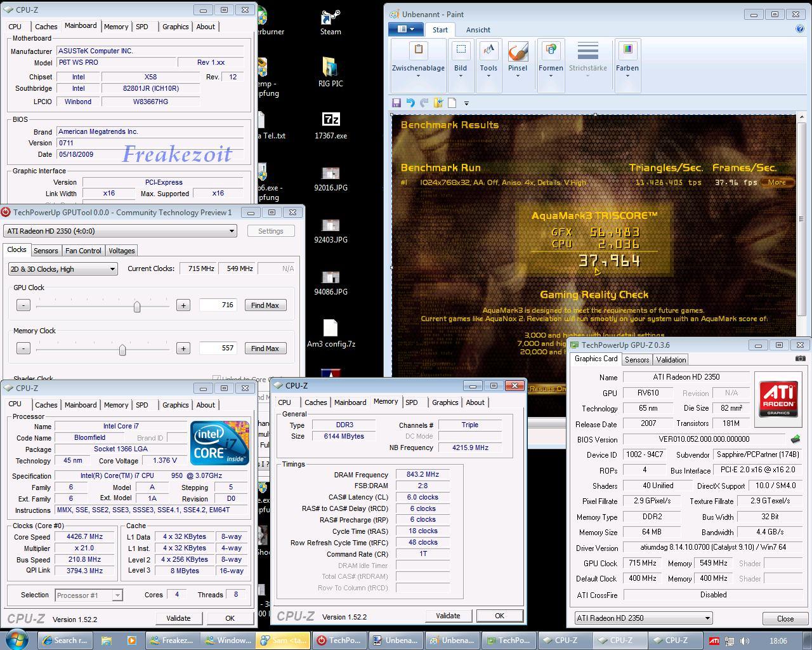Click the Intel Core i7 logo in CPU-Z
Image resolution: width=812 pixels, height=650 pixels.
pos(219,442)
